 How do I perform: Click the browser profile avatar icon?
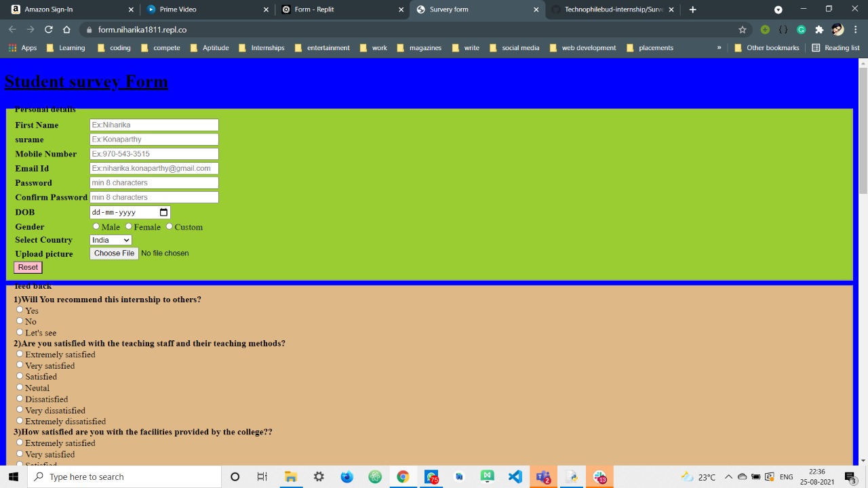pos(837,29)
